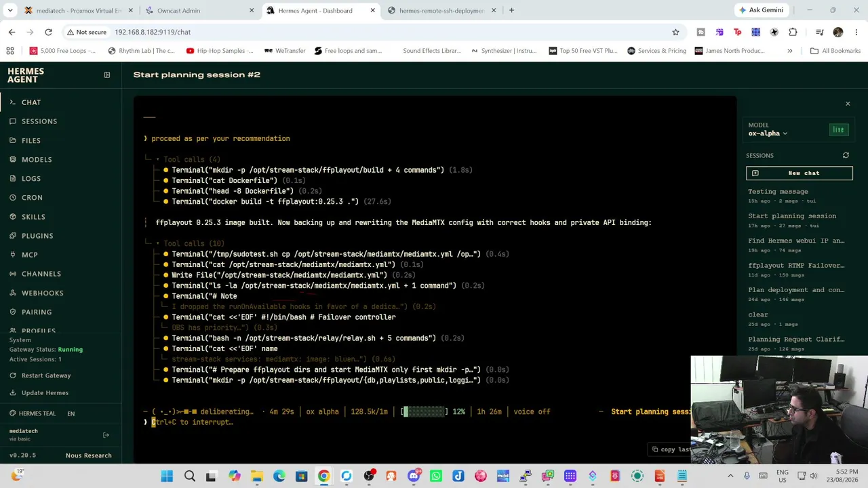
Task: Open the Chrome profile avatar
Action: 838,32
